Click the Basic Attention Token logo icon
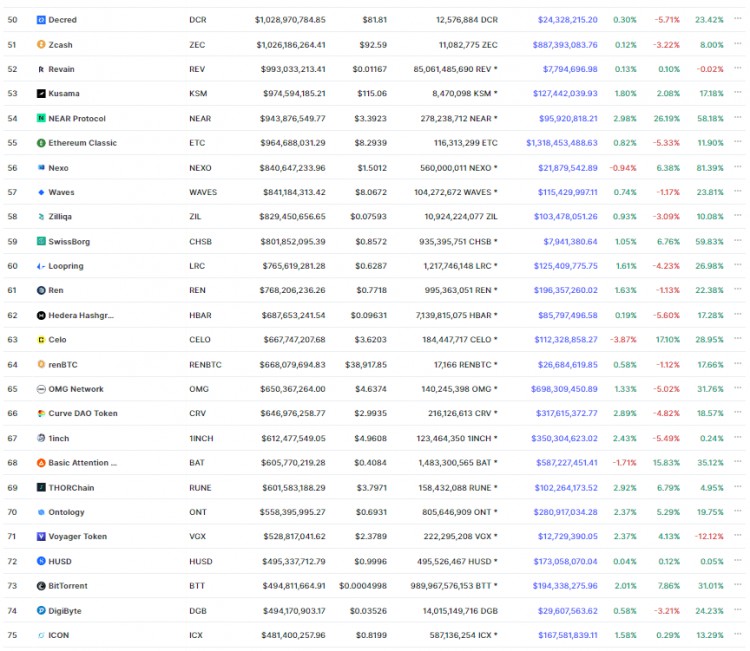Viewport: 750px width, 651px height. click(41, 463)
